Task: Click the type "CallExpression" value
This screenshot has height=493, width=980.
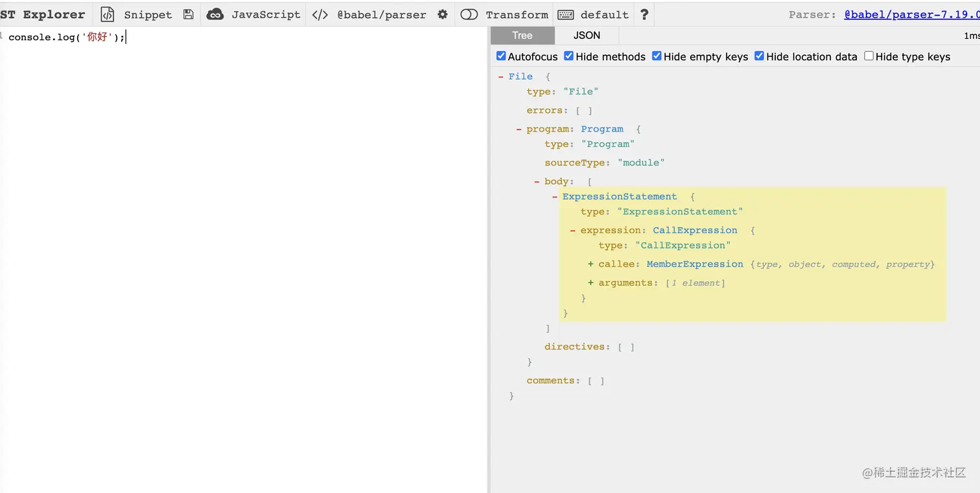Action: 683,245
